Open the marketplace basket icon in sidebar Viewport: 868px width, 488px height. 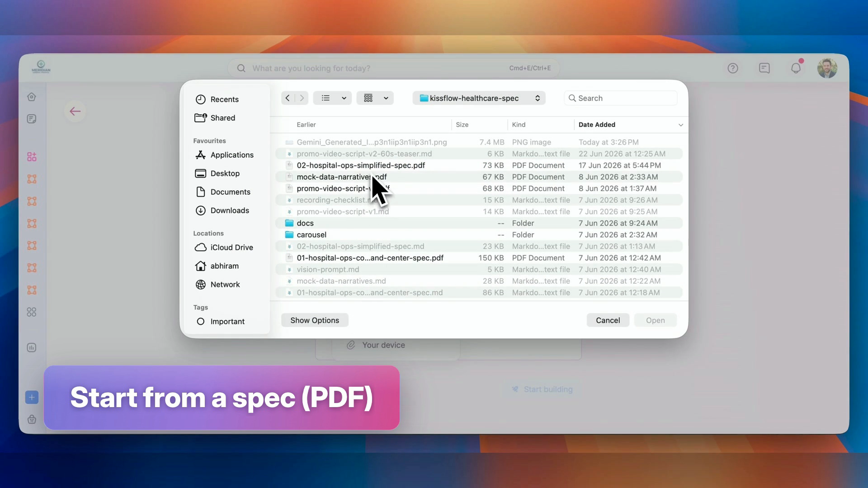coord(32,419)
